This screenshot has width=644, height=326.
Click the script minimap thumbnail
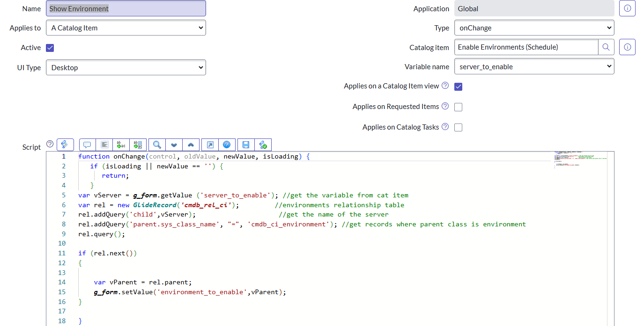coord(580,160)
